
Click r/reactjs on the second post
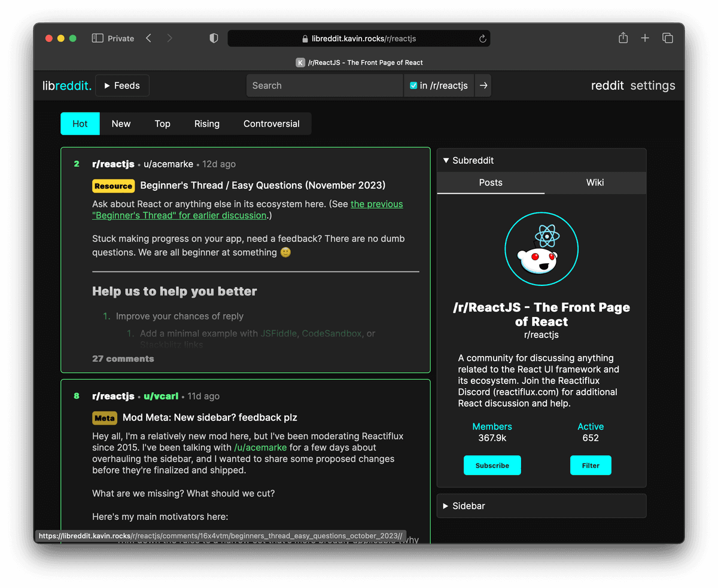click(x=113, y=396)
